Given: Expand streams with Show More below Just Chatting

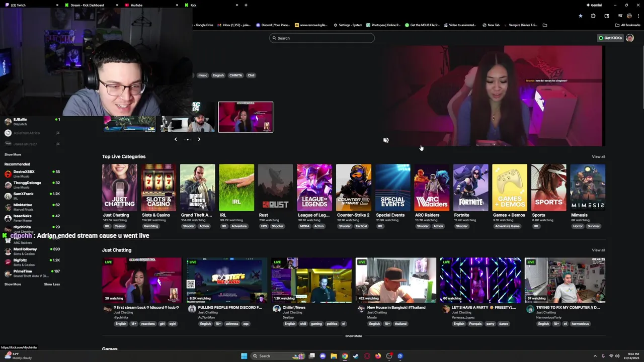Looking at the screenshot, I should coord(353,336).
